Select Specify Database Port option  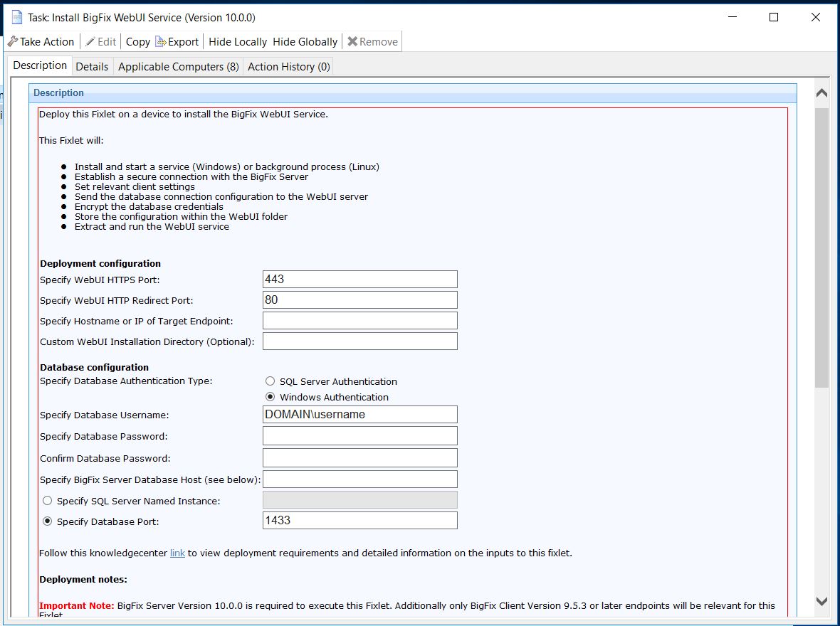coord(47,521)
